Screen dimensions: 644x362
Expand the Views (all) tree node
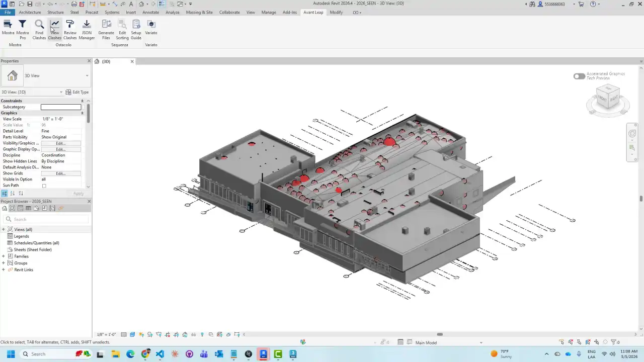(4, 229)
